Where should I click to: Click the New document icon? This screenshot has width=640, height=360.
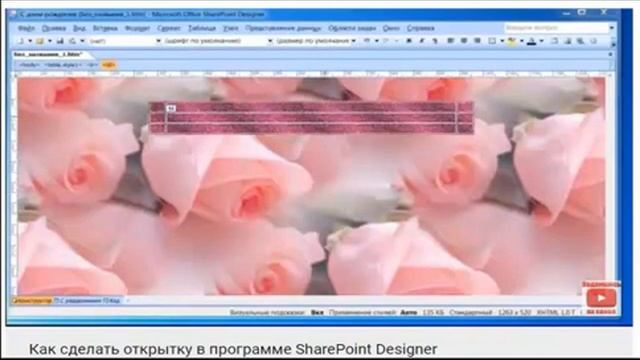(21, 41)
